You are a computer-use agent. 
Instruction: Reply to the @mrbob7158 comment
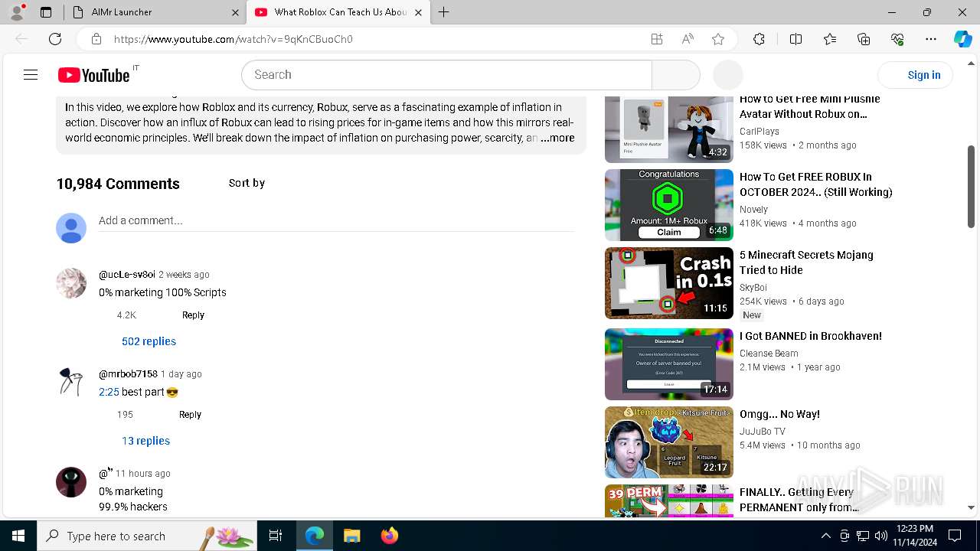click(x=190, y=415)
